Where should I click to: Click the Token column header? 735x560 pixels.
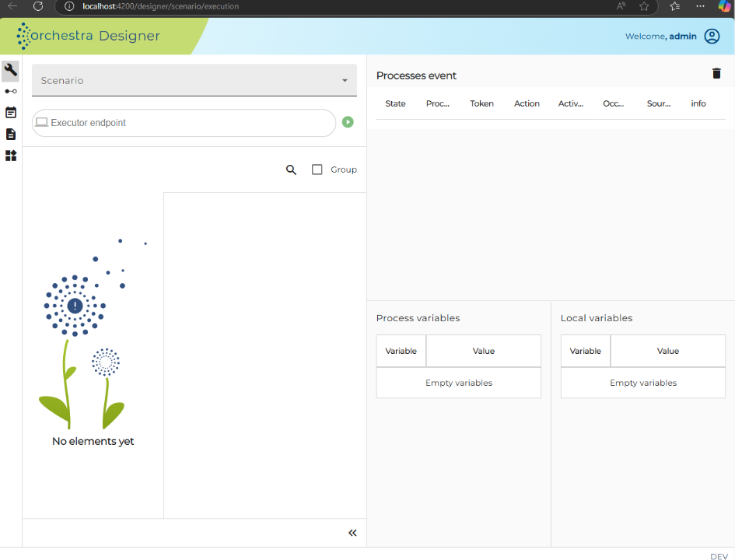pos(481,103)
